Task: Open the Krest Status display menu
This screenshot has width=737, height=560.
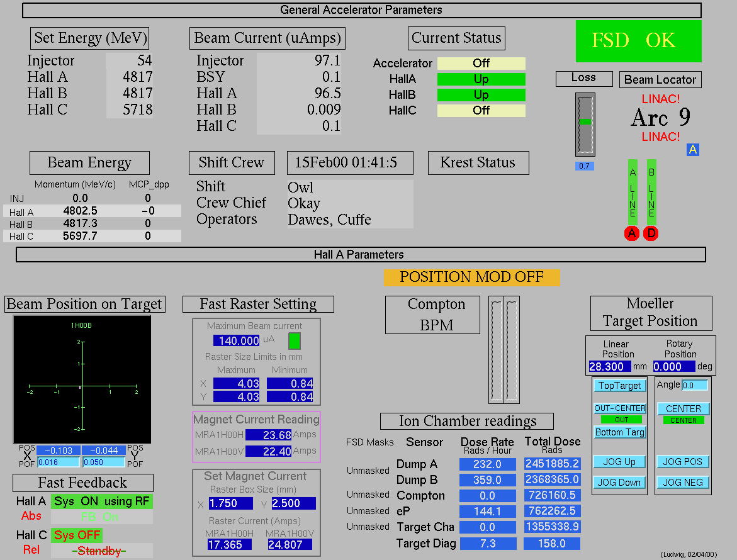Action: 478,163
